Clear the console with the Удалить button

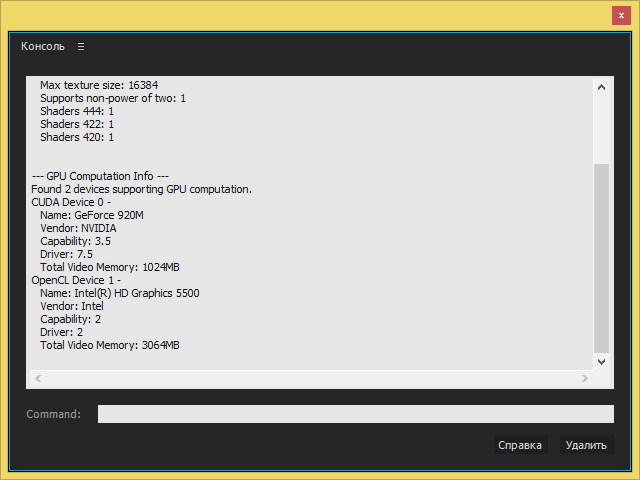[x=586, y=445]
